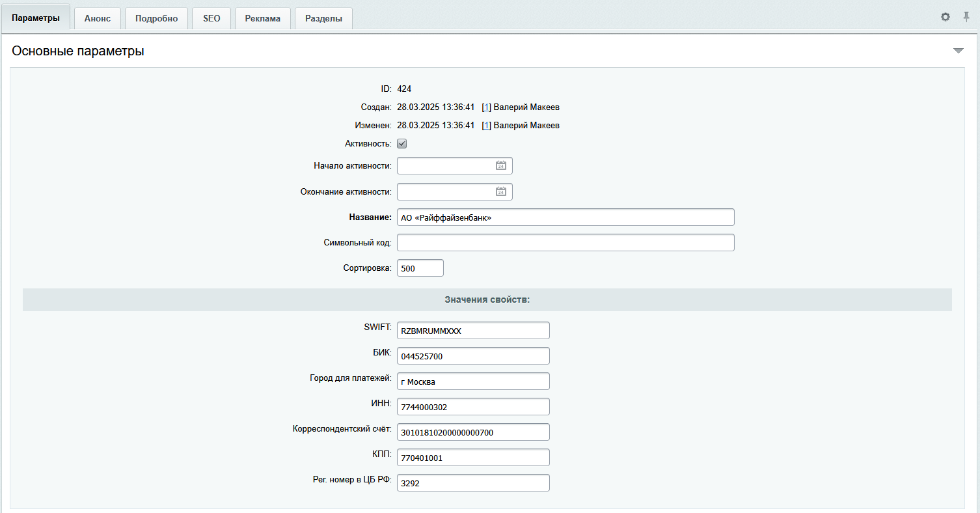
Task: Click the pin tabs icon
Action: pyautogui.click(x=966, y=17)
